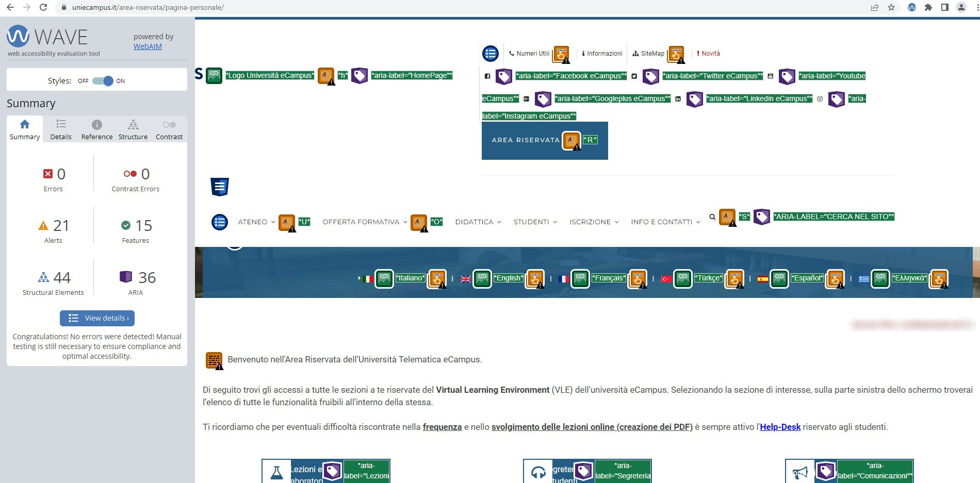Switch to the Contrast tab
Screen dimensions: 980x483
pos(169,130)
